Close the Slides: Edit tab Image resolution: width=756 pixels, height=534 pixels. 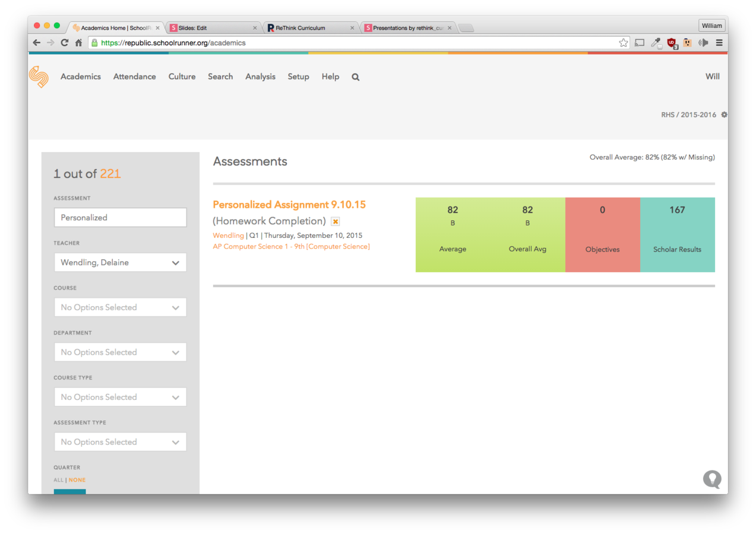(255, 28)
